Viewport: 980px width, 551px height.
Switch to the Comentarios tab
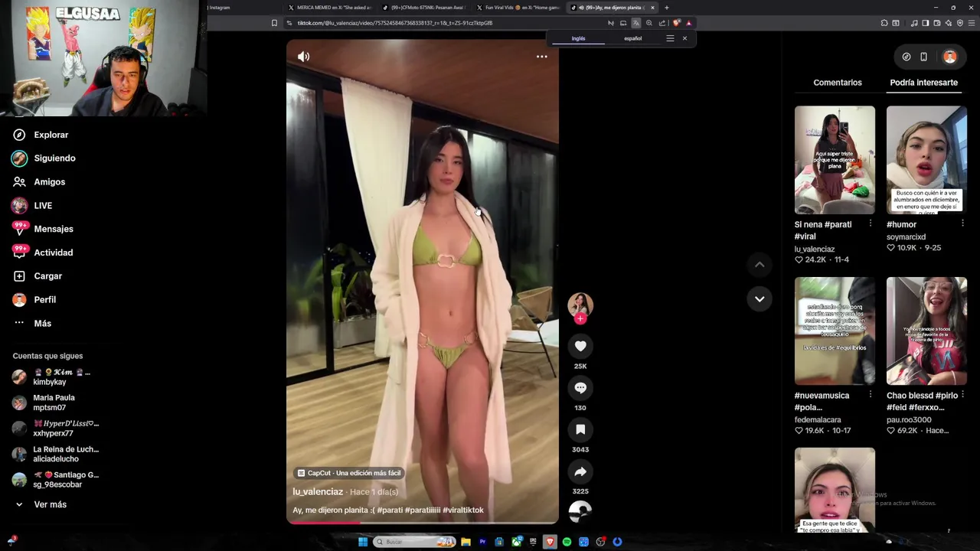tap(838, 83)
